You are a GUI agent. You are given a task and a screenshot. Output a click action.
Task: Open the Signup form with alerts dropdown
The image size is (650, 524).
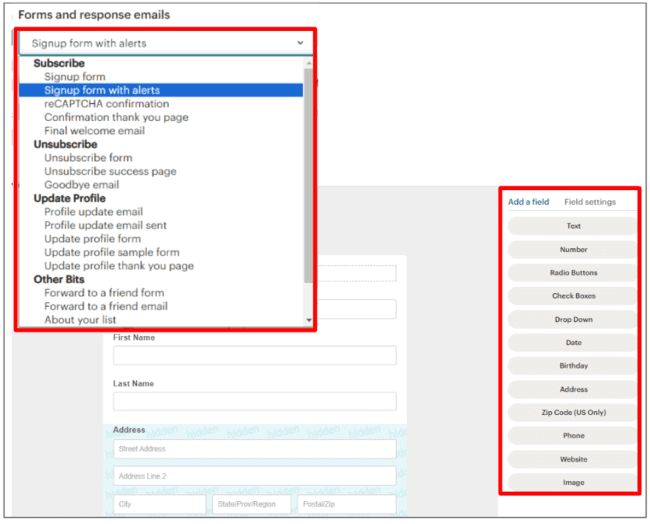pos(166,43)
